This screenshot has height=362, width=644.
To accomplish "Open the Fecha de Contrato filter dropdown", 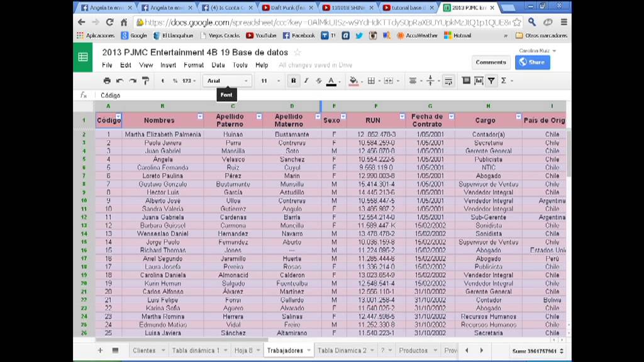I will [452, 116].
